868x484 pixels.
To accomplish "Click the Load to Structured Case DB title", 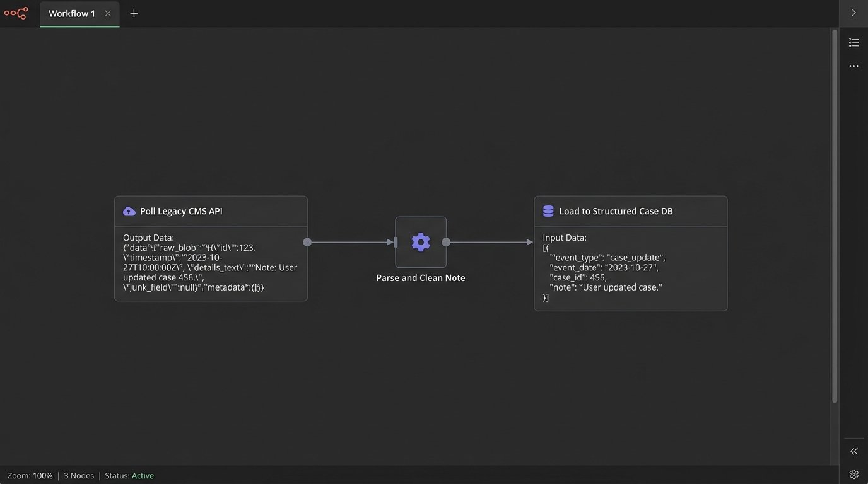I will click(616, 211).
